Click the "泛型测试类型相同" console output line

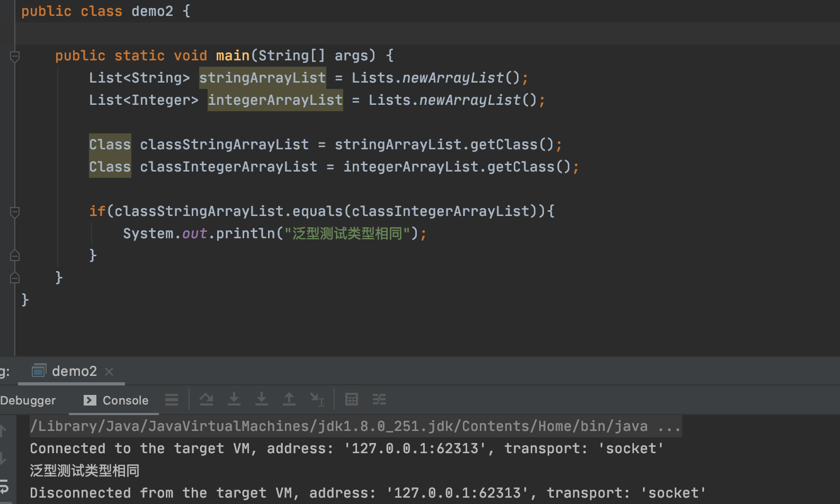click(85, 471)
